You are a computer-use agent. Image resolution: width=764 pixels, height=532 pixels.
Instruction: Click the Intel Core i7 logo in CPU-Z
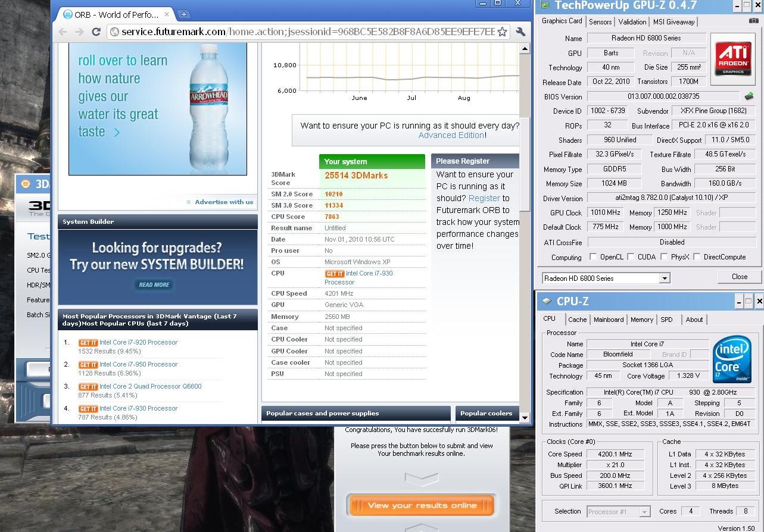[732, 359]
